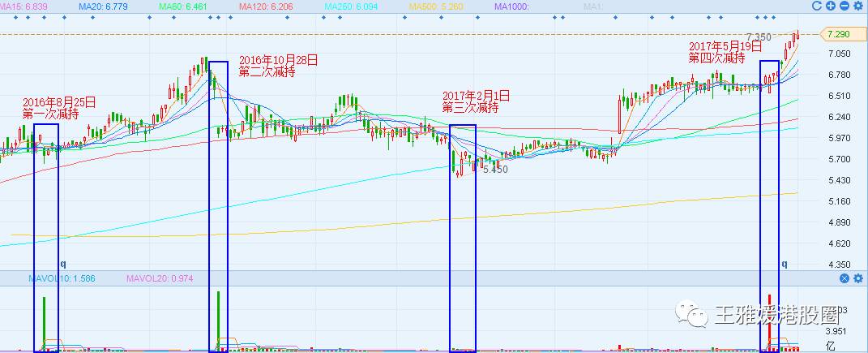Image resolution: width=868 pixels, height=353 pixels.
Task: Click the 4.890 price axis value
Action: coord(838,222)
